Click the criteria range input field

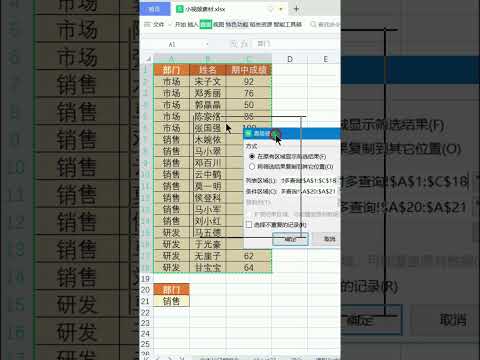pos(308,191)
